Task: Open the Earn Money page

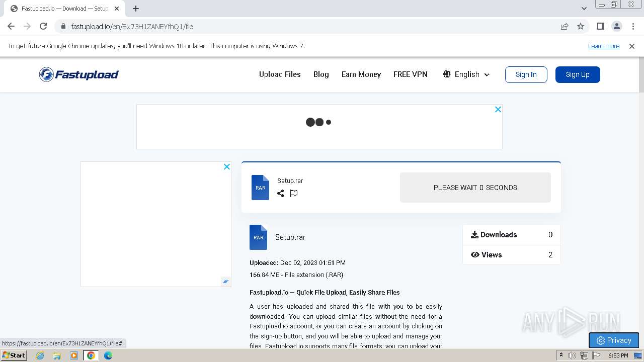Action: (x=361, y=74)
